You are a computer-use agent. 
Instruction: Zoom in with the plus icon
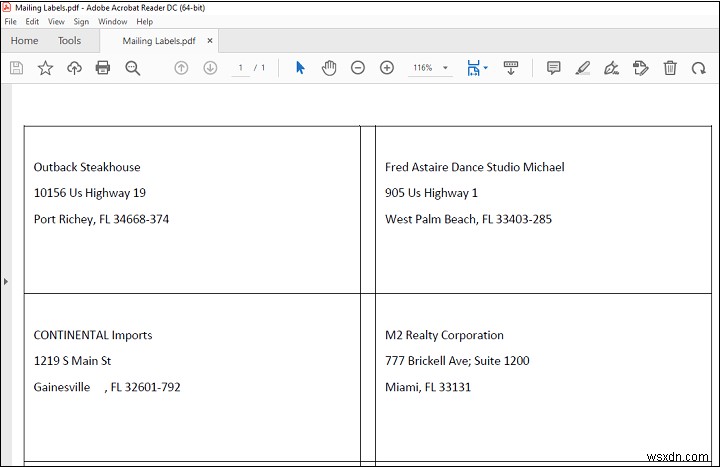coord(387,68)
